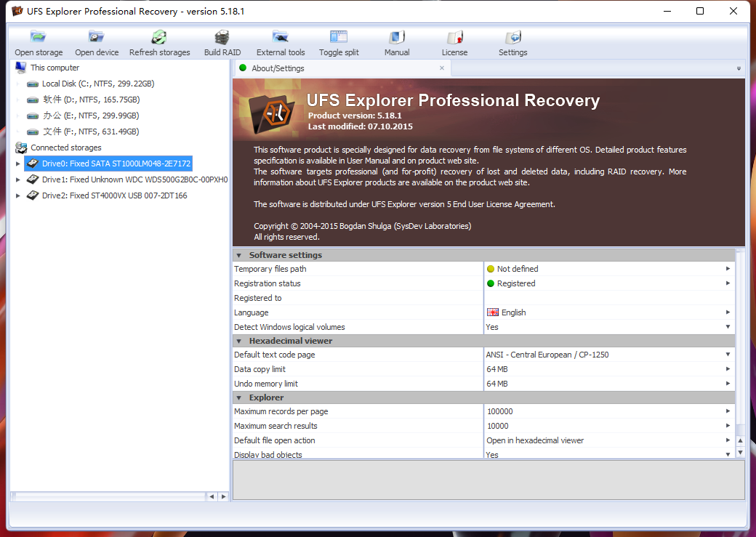Expand the Drive0 SATA ST1000LM048 node

[x=18, y=163]
